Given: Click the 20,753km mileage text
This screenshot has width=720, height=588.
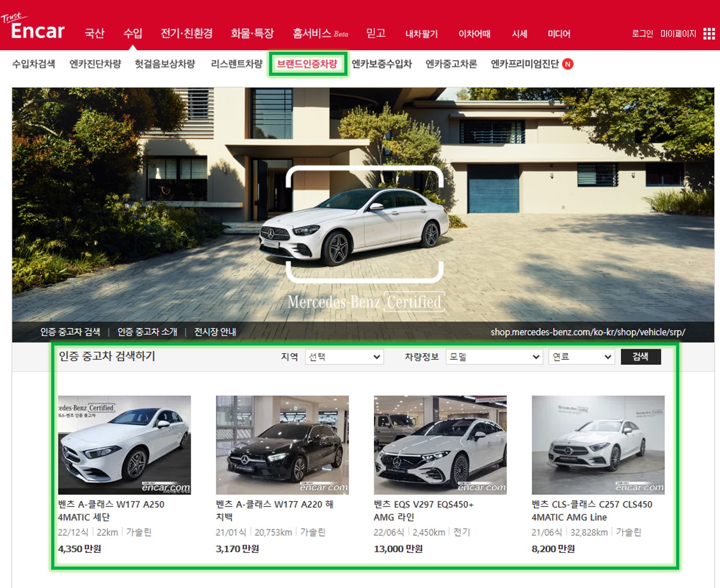Looking at the screenshot, I should pyautogui.click(x=273, y=532).
